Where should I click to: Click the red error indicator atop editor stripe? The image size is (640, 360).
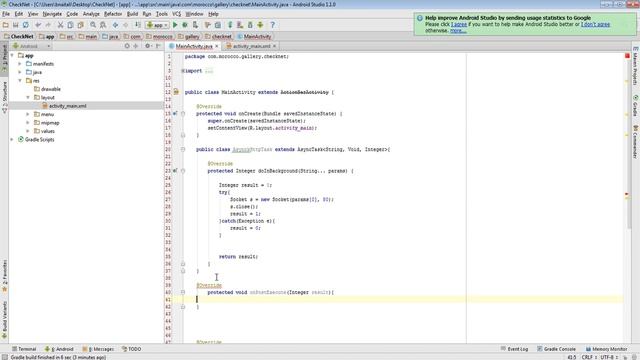[627, 56]
